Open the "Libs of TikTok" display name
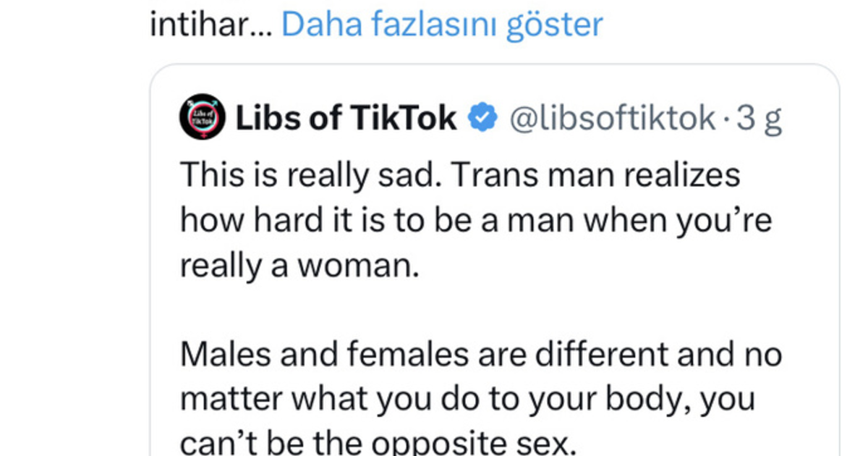868x456 pixels. click(x=346, y=117)
